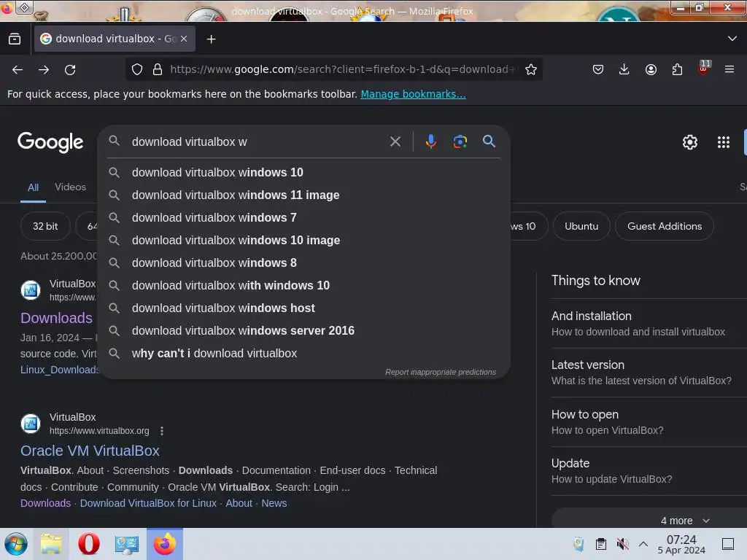Expand Update in Things to know
The height and width of the screenshot is (560, 747).
coord(649,471)
